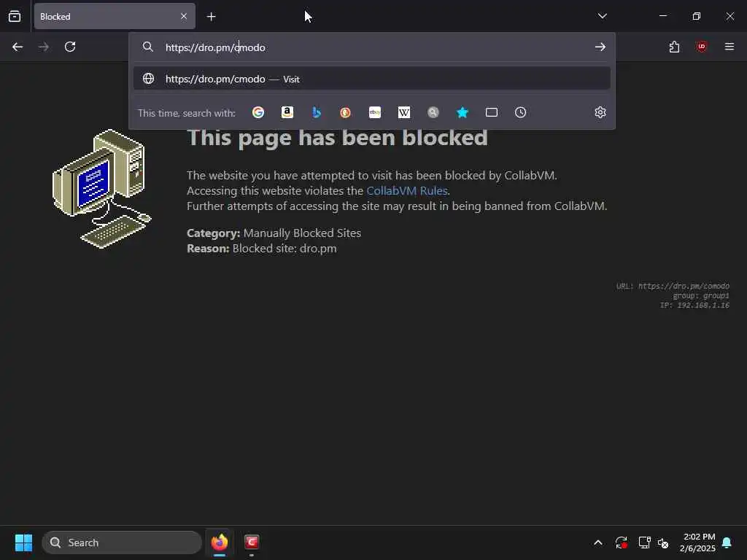Click the Go arrow in address bar
This screenshot has width=747, height=560.
[600, 47]
